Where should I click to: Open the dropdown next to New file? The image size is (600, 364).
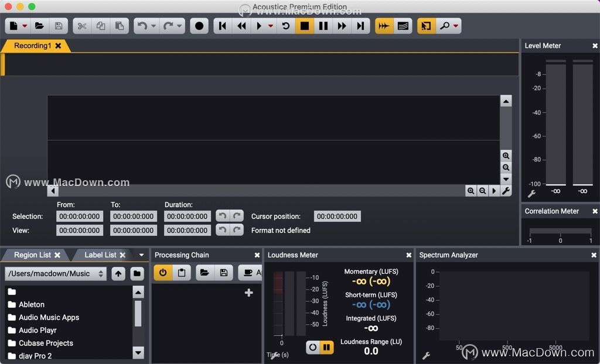coord(25,26)
